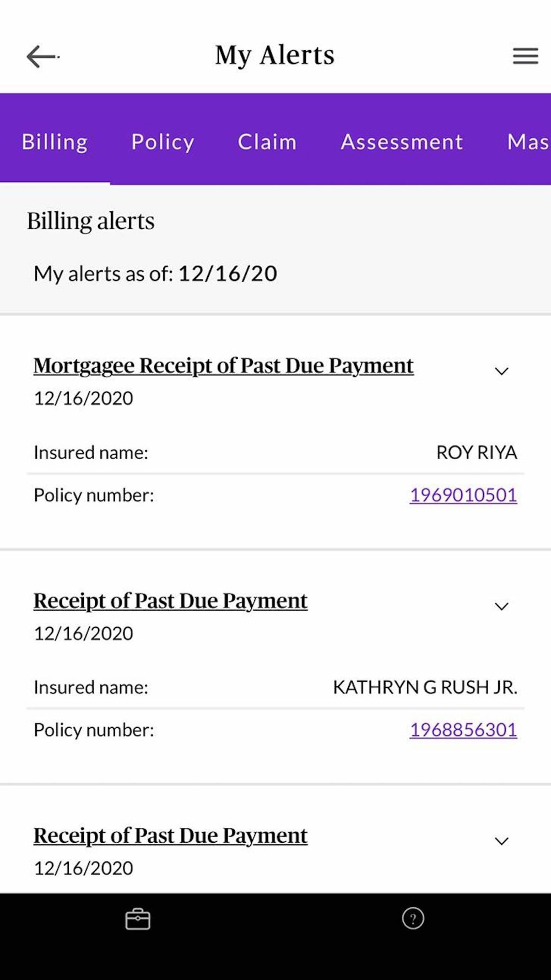
Task: Expand chevron beside KATHRYN G RUSH alert
Action: pyautogui.click(x=501, y=607)
